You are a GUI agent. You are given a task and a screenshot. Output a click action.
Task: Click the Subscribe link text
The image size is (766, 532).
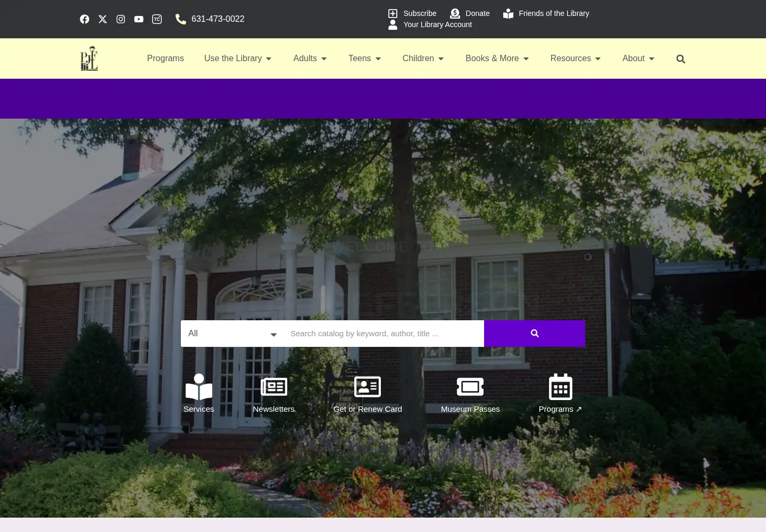tap(420, 13)
